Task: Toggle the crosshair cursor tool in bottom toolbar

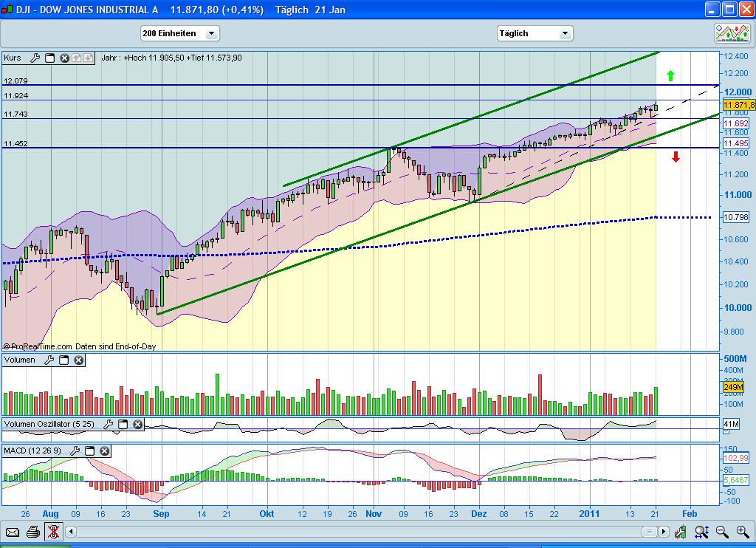Action: (x=53, y=531)
